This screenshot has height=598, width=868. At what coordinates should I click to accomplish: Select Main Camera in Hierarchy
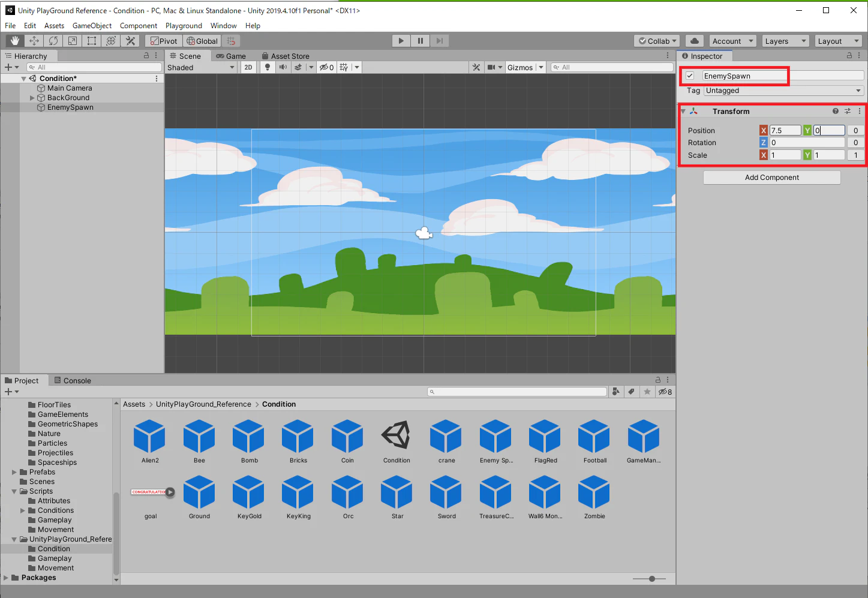[70, 88]
